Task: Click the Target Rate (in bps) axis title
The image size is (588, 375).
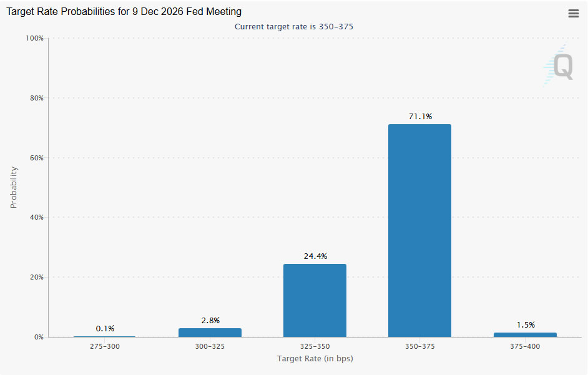Action: coord(315,359)
